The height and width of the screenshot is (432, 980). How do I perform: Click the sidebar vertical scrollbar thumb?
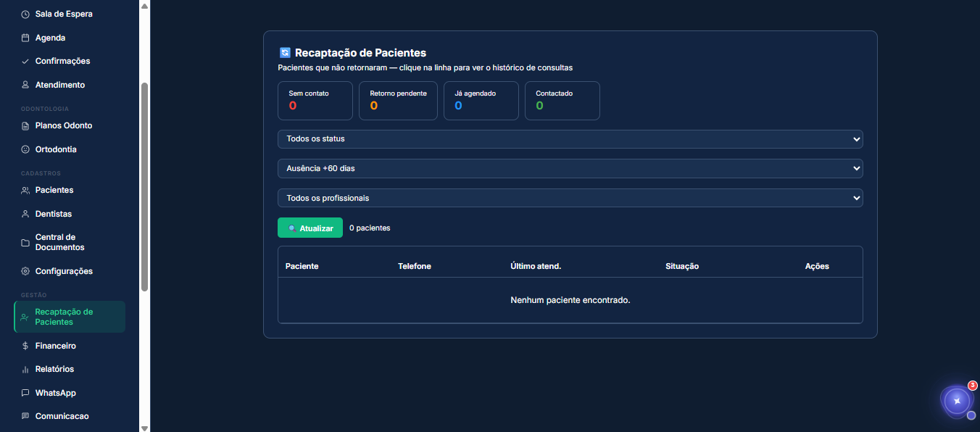[144, 187]
